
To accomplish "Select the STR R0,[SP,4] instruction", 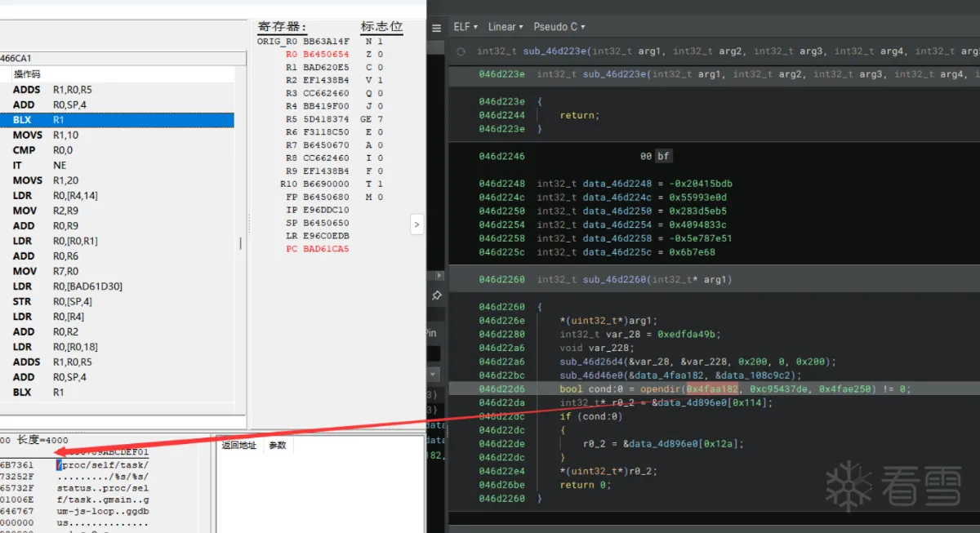I will 117,301.
